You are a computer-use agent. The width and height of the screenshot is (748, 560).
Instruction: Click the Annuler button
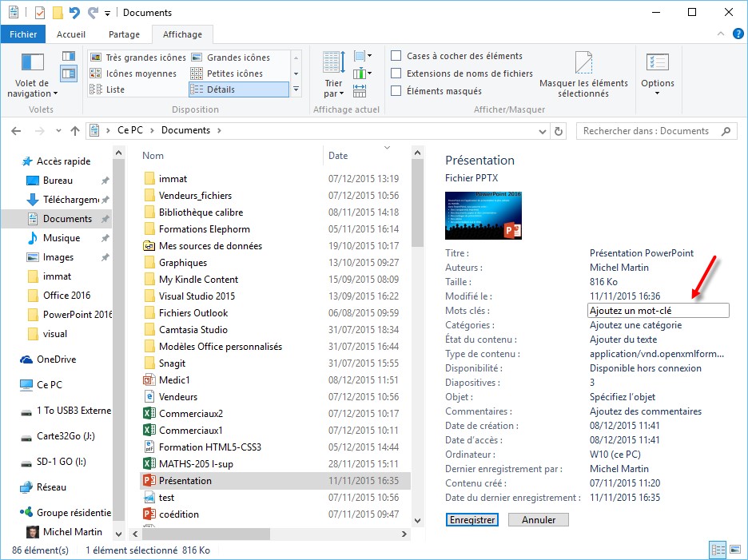[x=538, y=519]
